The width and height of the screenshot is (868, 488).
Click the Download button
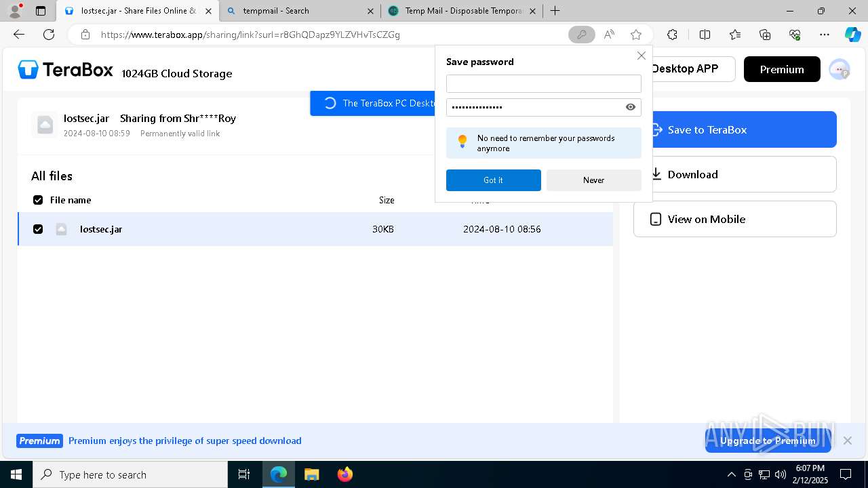click(x=735, y=174)
